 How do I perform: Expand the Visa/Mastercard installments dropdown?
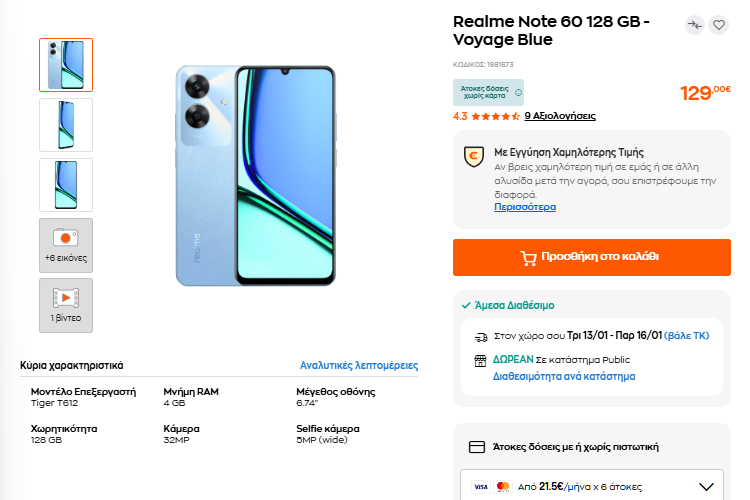706,487
